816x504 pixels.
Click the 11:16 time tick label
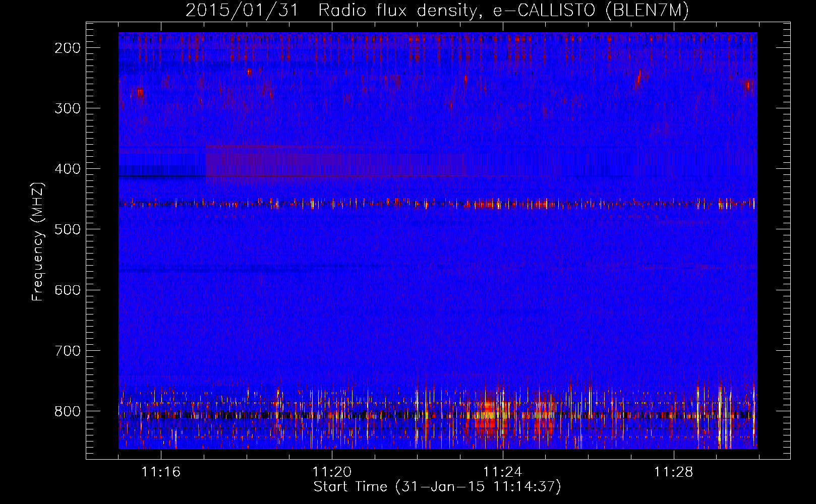coord(161,472)
